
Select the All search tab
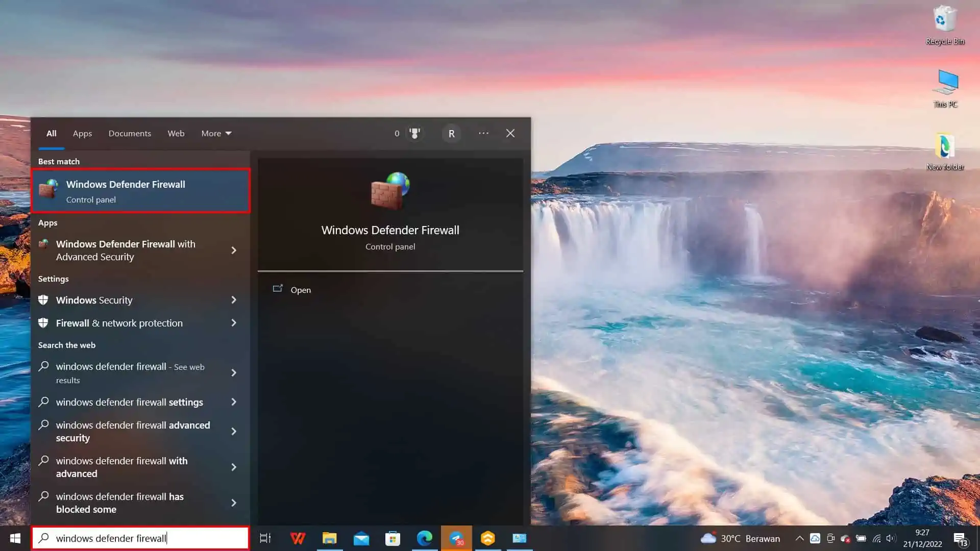[52, 133]
